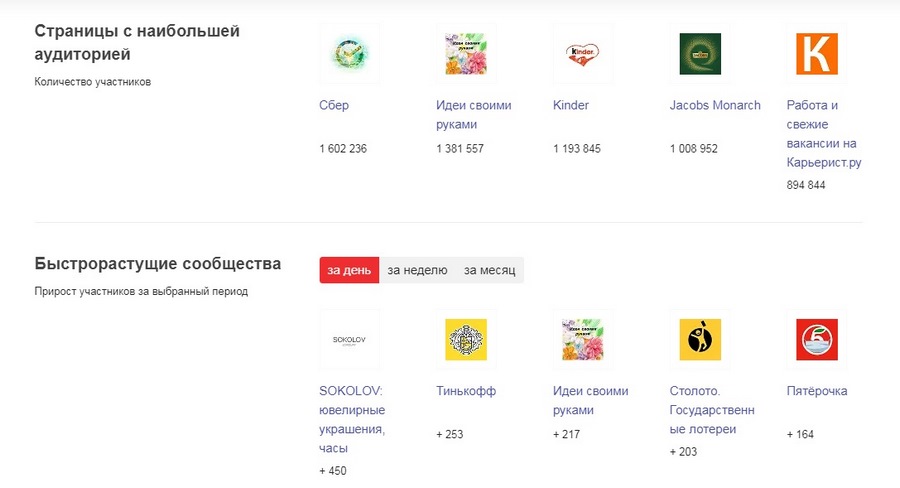Image resolution: width=900 pixels, height=488 pixels.
Task: Follow the 'Работа и свежие вакансии' link
Action: click(x=824, y=134)
